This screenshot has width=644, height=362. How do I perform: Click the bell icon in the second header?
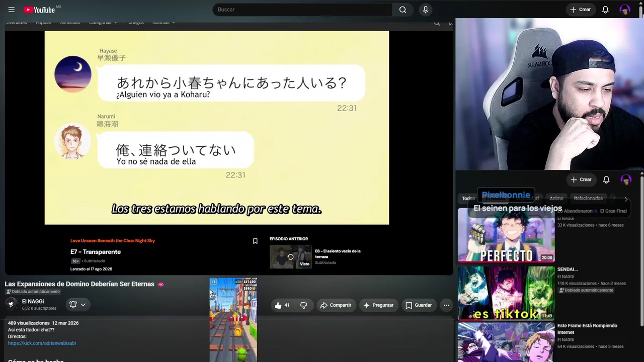tap(606, 179)
